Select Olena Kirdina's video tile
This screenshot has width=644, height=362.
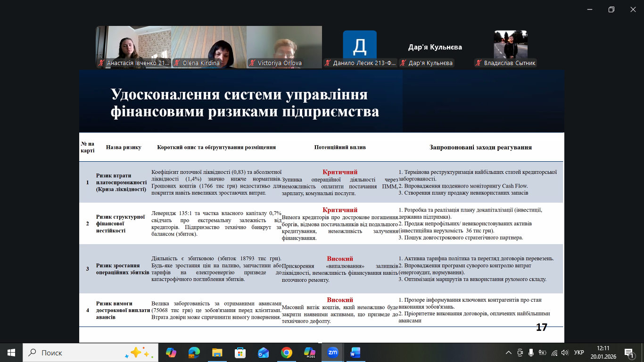pos(209,47)
